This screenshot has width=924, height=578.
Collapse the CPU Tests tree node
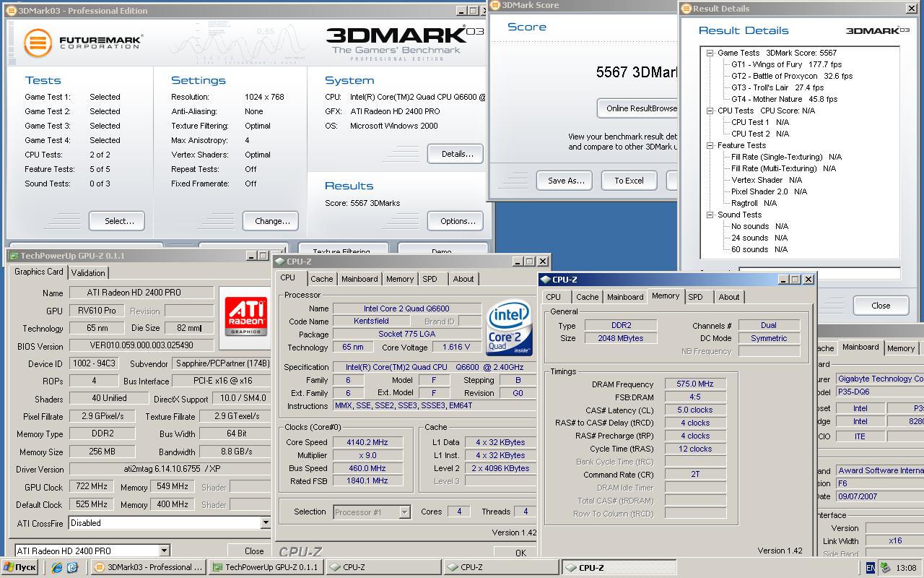[x=710, y=111]
